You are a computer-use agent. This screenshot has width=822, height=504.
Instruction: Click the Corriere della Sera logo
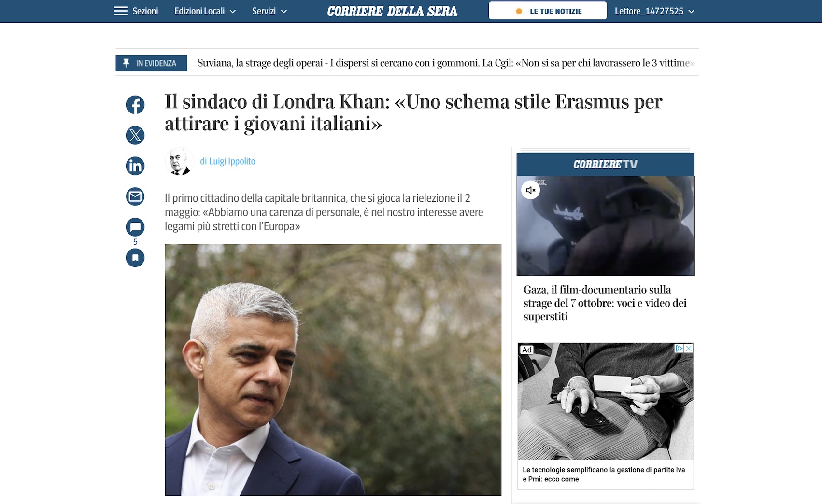pos(392,11)
